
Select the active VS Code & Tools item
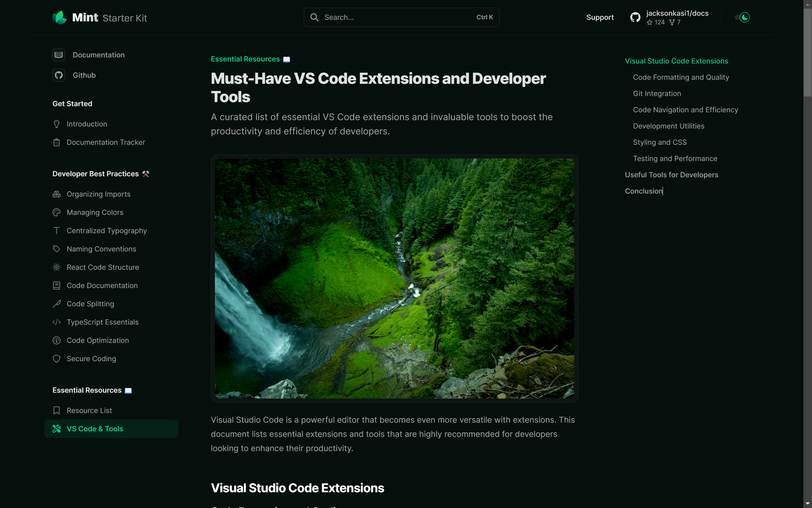tap(111, 429)
